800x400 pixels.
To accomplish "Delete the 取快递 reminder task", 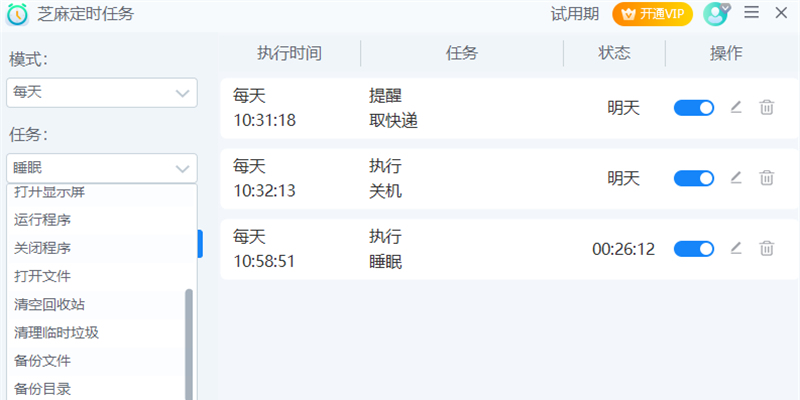I will 766,108.
